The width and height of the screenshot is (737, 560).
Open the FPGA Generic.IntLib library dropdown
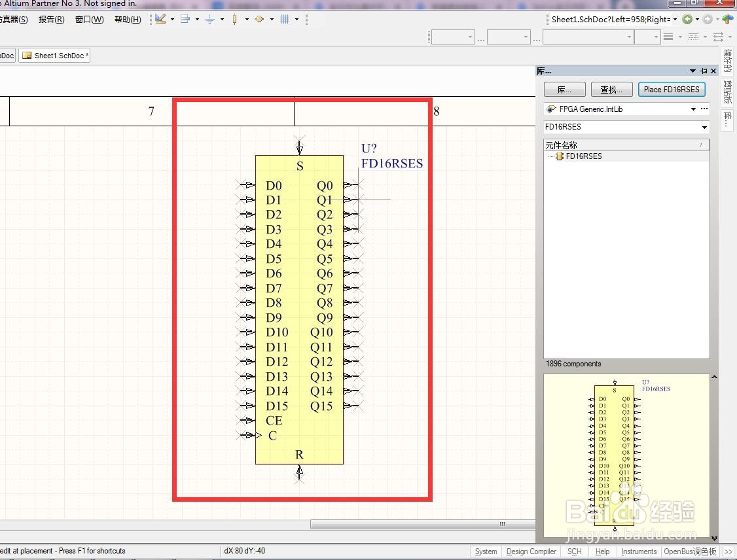pos(692,109)
